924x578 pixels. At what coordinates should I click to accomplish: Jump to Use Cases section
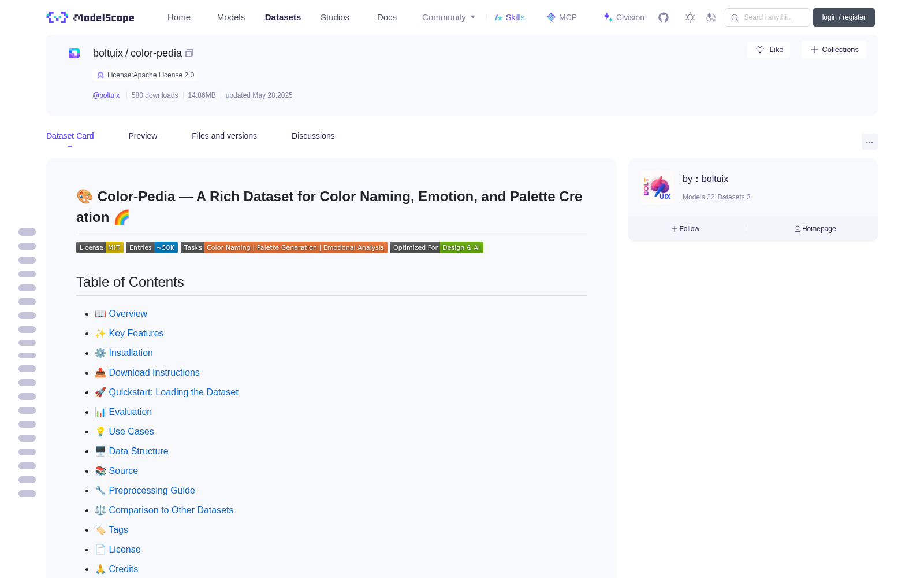[131, 432]
